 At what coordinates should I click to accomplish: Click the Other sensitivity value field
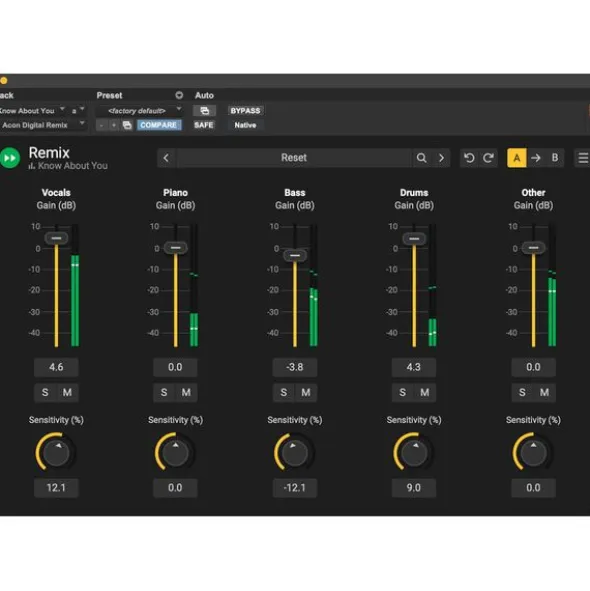pos(533,488)
